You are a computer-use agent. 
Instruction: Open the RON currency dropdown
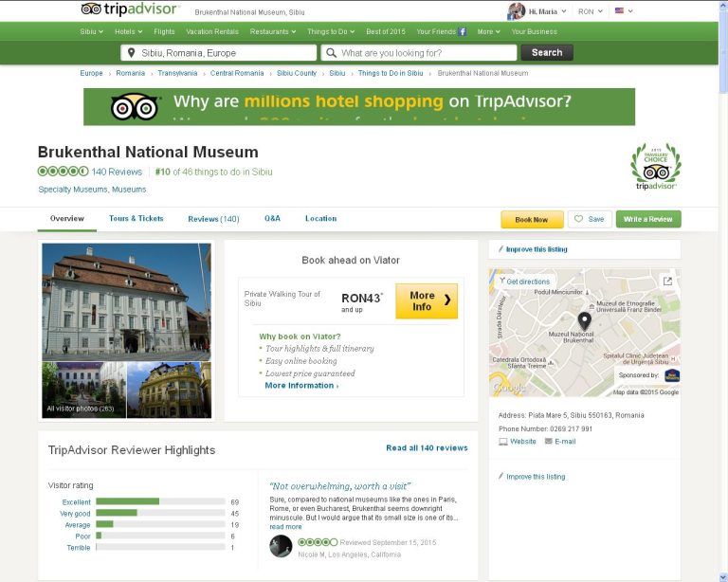(x=591, y=11)
